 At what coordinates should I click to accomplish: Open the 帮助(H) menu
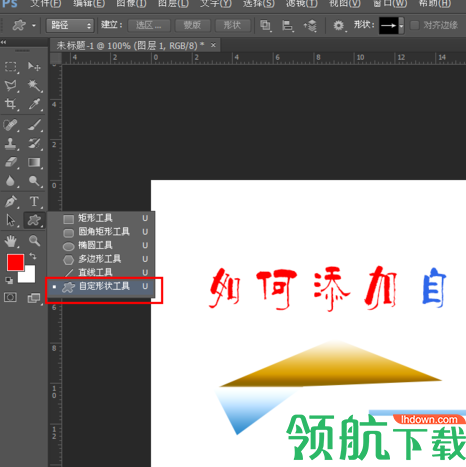coord(435,3)
